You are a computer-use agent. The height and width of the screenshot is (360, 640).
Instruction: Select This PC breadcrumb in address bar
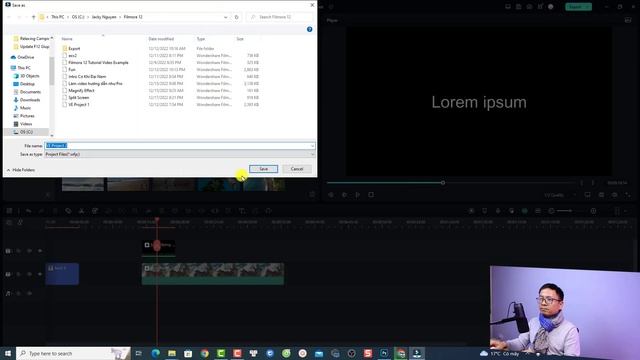(x=58, y=17)
